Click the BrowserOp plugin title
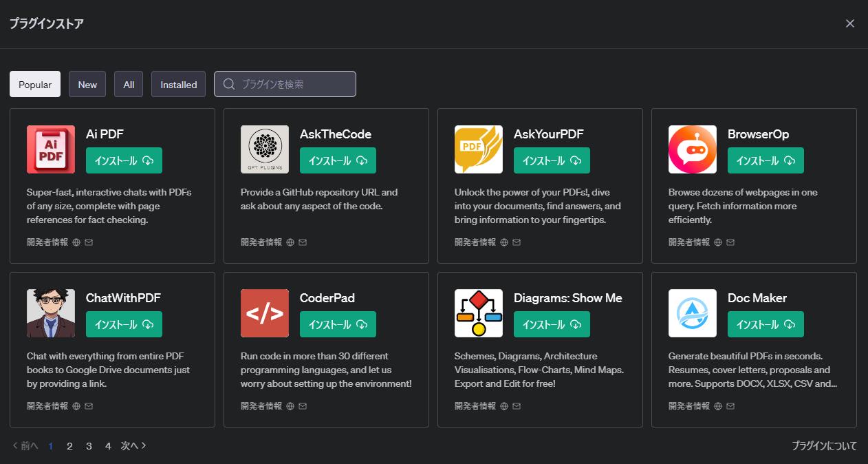The height and width of the screenshot is (464, 868). [x=759, y=134]
